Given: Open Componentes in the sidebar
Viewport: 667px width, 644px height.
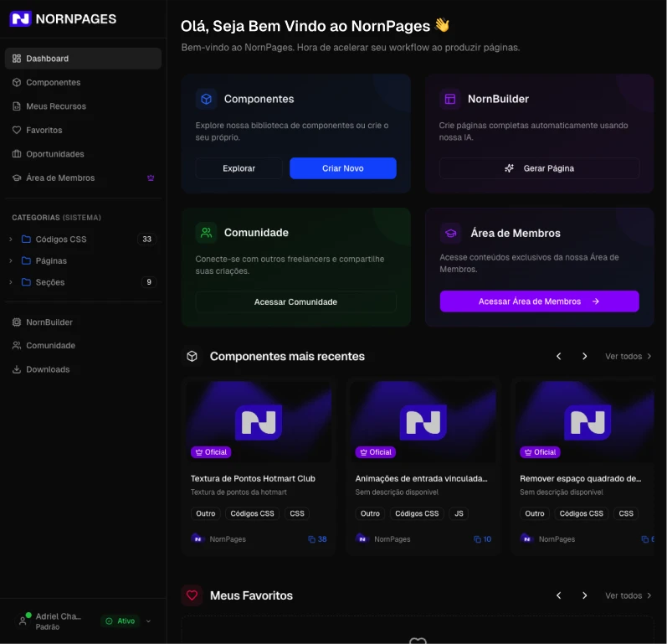Looking at the screenshot, I should click(83, 82).
